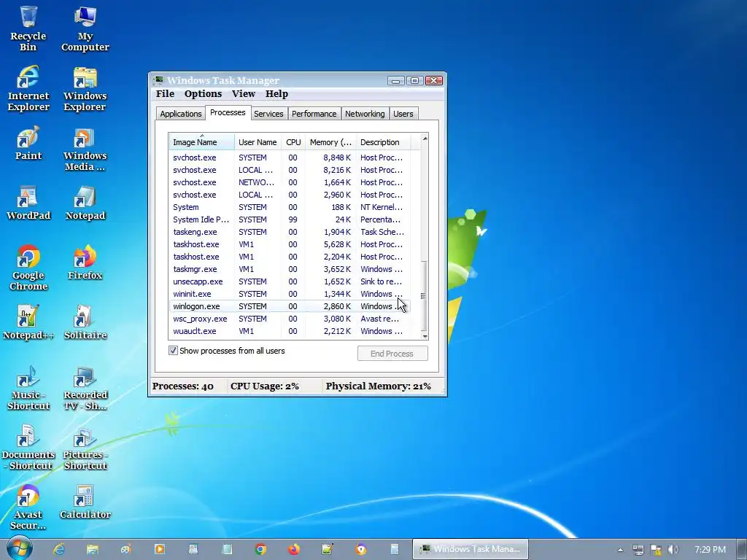Launch Windows Media Player from taskbar
The image size is (747, 560).
click(x=160, y=549)
